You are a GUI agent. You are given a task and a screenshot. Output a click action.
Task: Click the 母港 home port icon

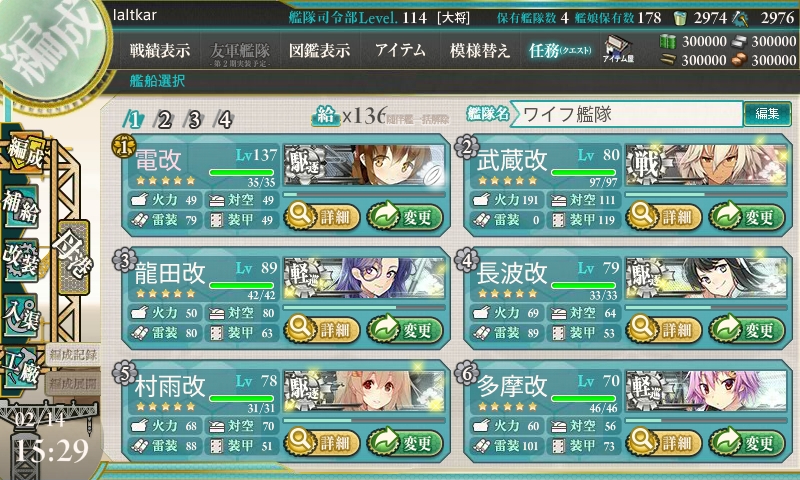point(74,257)
